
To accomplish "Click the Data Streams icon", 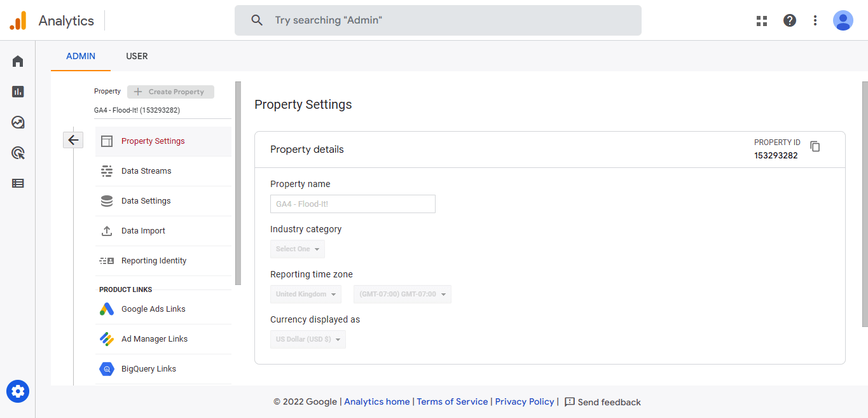I will 107,171.
